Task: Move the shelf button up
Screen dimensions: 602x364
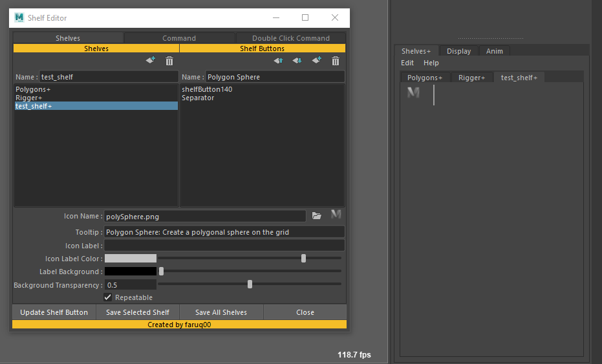Action: pyautogui.click(x=278, y=60)
